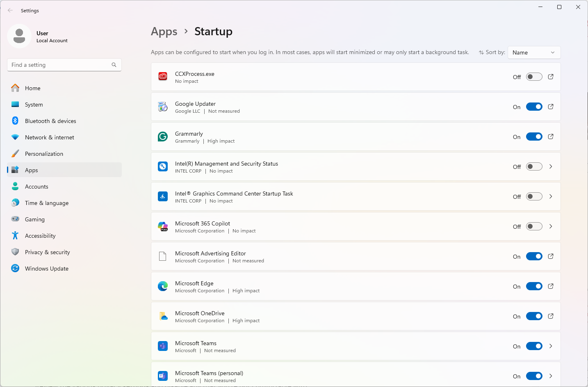Turn on Microsoft 365 Copilot toggle
Screen dimensions: 588x387
[x=534, y=226]
